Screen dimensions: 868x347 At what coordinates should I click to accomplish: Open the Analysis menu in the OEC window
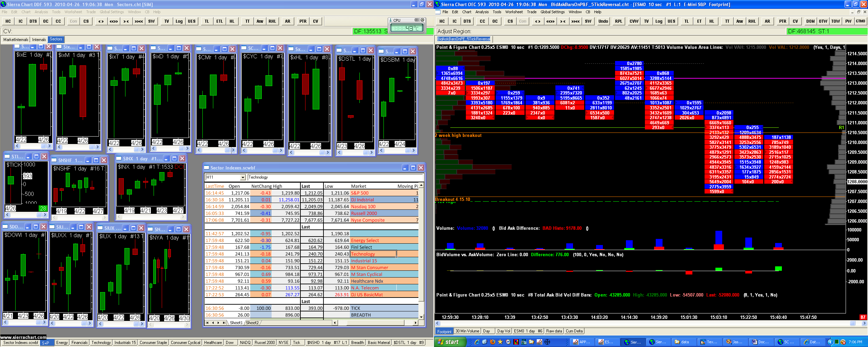(x=482, y=12)
